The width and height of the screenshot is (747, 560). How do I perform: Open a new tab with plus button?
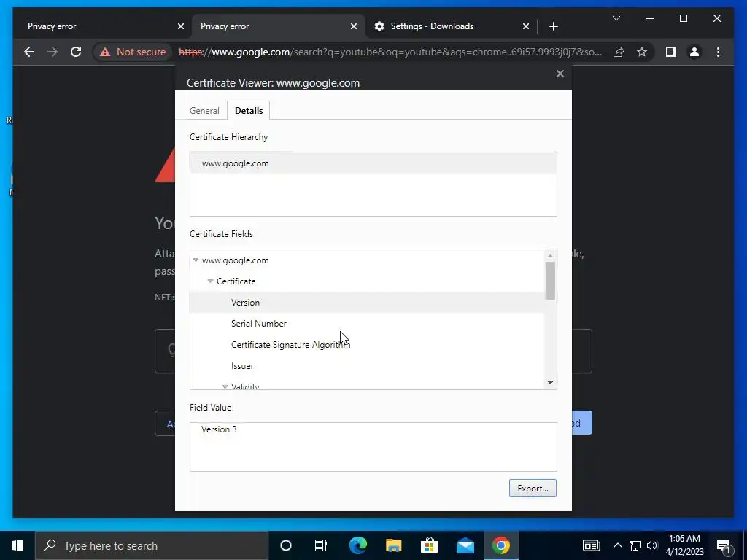(553, 26)
